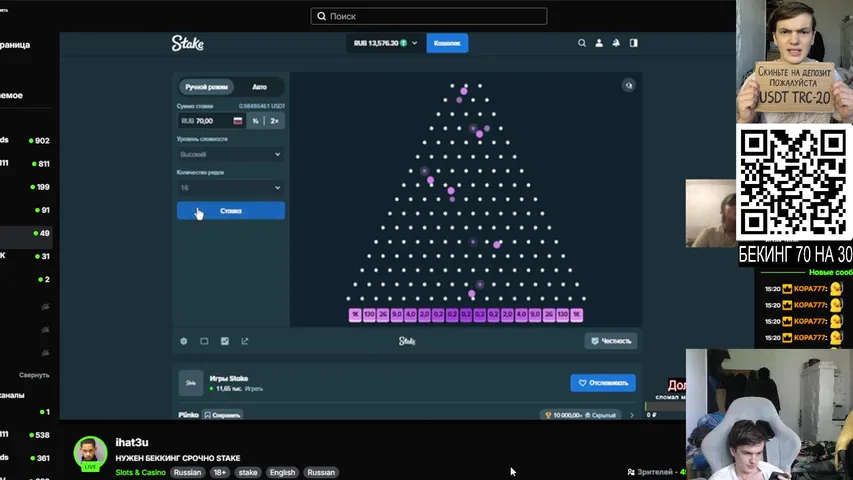
Task: Open the pop-out game icon
Action: click(x=245, y=341)
